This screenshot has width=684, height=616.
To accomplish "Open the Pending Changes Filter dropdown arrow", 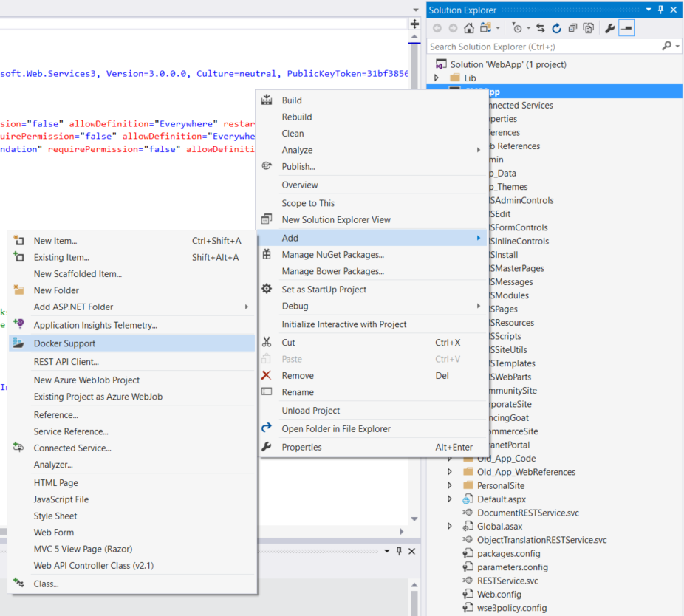I will point(528,28).
